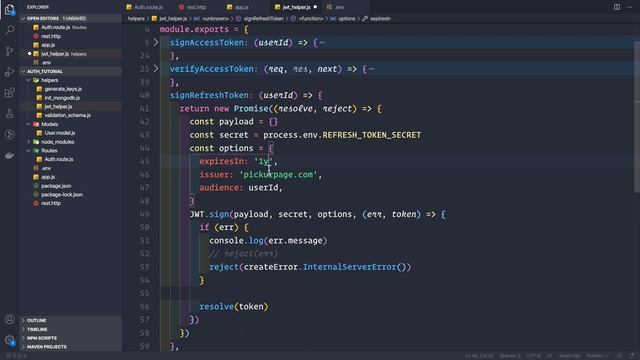Screen dimensions: 640x360
Task: Unfold signAccessToken at line 5
Action: [x=156, y=42]
